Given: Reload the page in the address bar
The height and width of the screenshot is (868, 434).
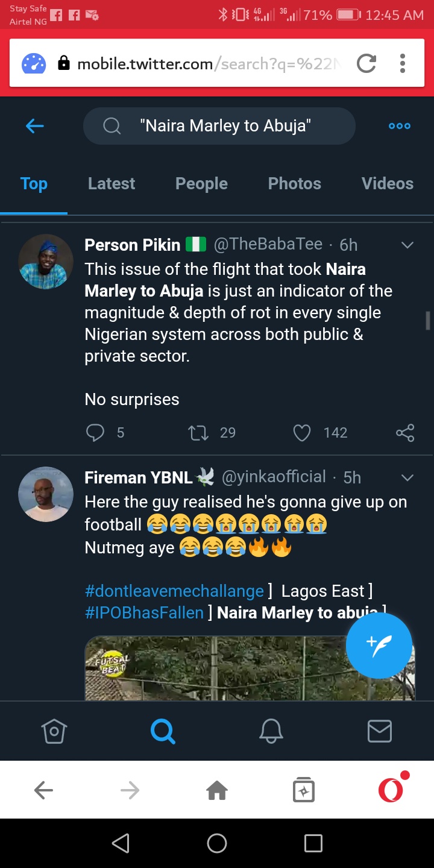Looking at the screenshot, I should click(366, 63).
